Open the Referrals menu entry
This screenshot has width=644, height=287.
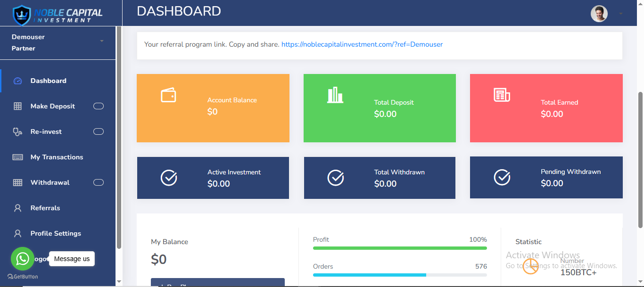tap(58, 208)
